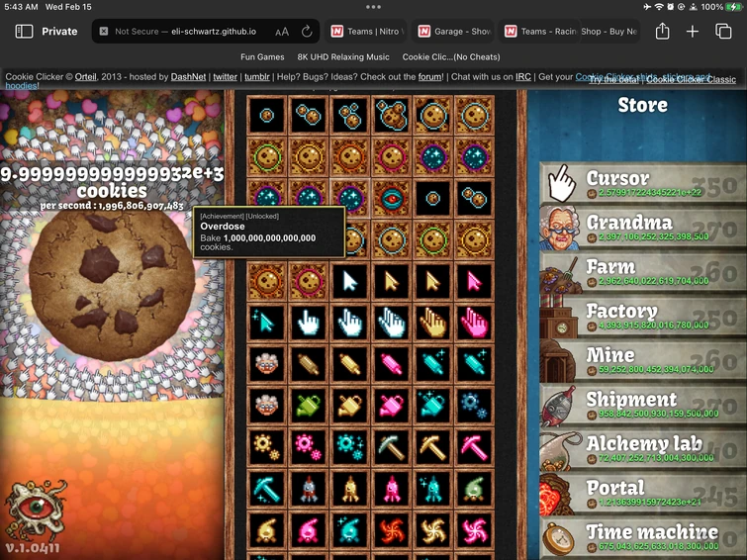Select the cookie pile achievement icon
The width and height of the screenshot is (747, 560).
click(391, 116)
